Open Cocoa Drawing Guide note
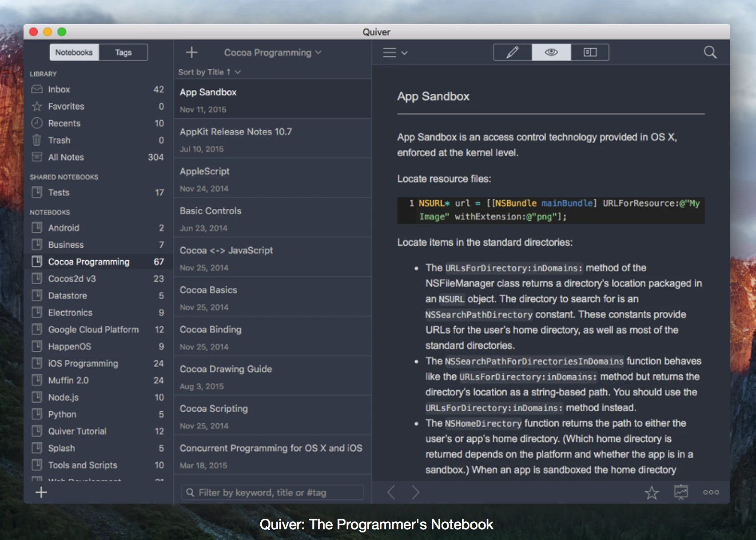This screenshot has width=756, height=540. [272, 376]
